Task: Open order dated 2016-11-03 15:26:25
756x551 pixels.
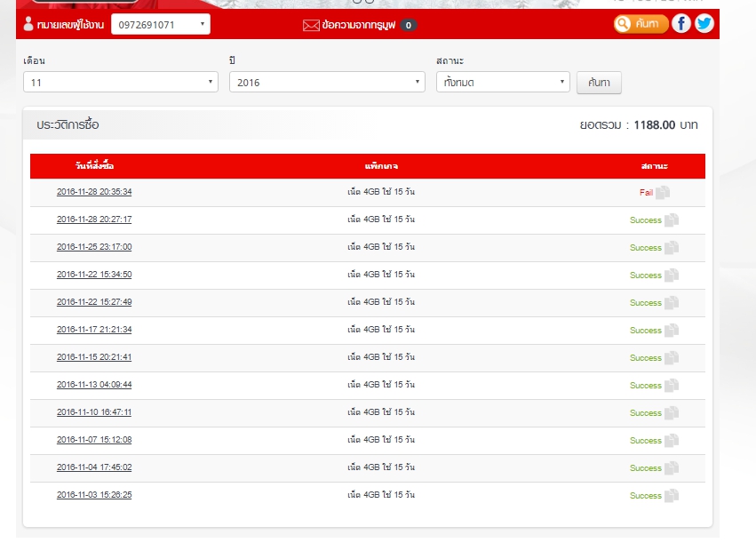Action: click(94, 494)
